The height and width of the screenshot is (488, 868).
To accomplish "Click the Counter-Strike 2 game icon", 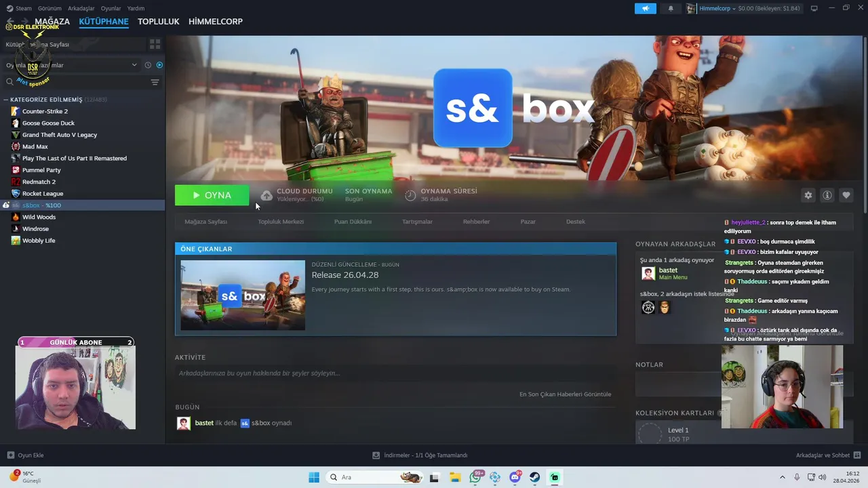I will coord(16,111).
